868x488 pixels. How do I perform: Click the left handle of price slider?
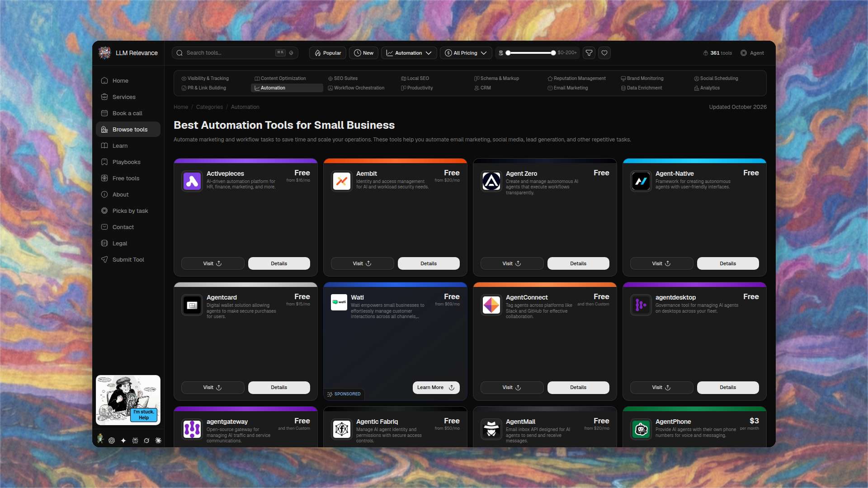[508, 53]
